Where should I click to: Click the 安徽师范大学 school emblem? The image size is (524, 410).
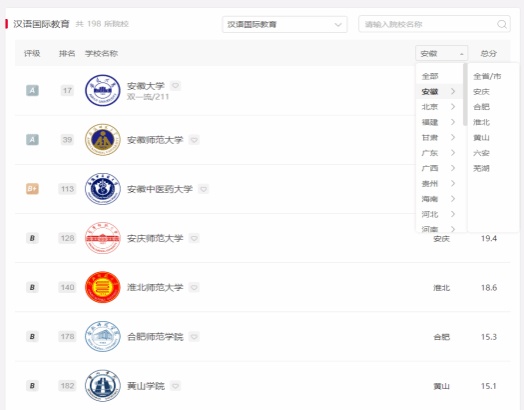pos(103,139)
